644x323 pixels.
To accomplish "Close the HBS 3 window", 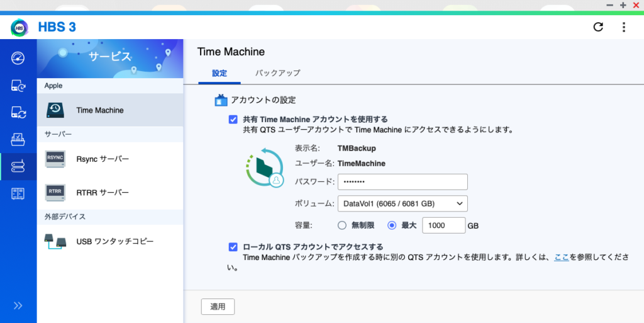I will tap(636, 5).
